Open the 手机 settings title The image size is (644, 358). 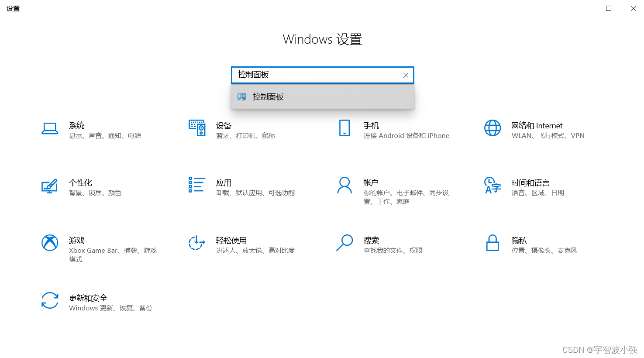pos(371,126)
